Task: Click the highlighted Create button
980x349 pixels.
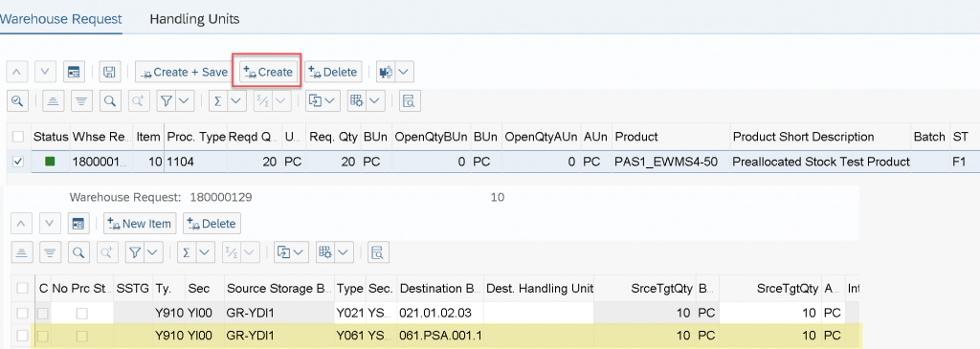Action: [x=268, y=73]
